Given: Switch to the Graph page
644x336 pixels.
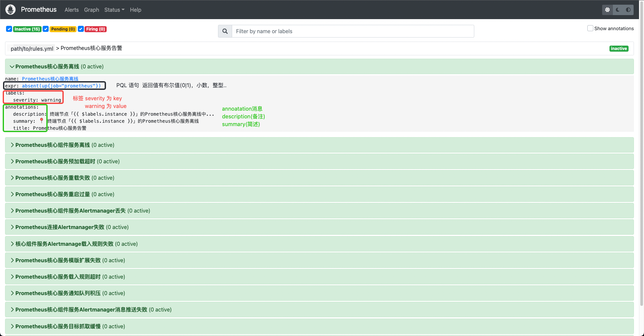Looking at the screenshot, I should [91, 10].
